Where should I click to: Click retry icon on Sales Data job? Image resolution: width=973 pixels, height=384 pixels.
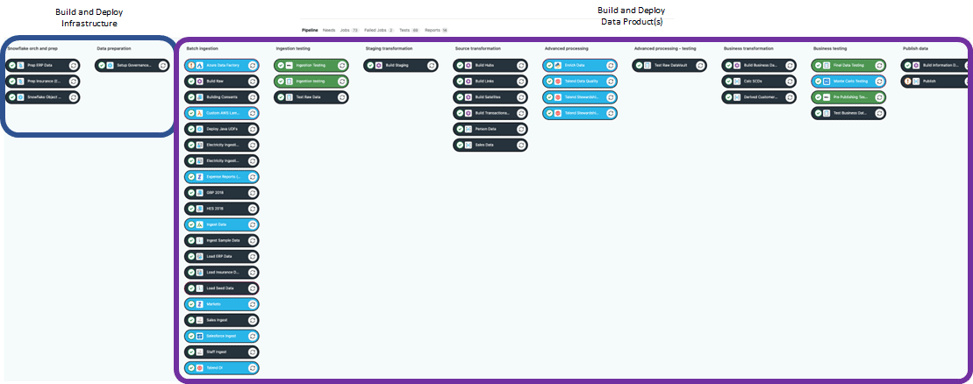coord(521,145)
